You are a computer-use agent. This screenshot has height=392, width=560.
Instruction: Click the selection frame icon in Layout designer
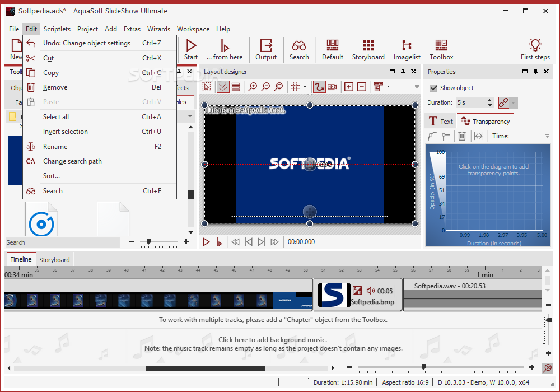coord(206,87)
